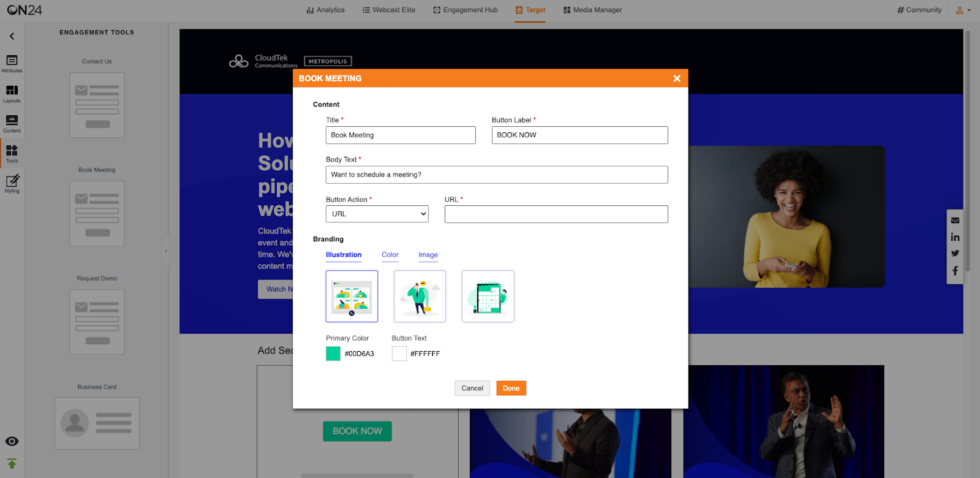Open the Primary Color green swatch
The image size is (980, 478).
pyautogui.click(x=333, y=354)
